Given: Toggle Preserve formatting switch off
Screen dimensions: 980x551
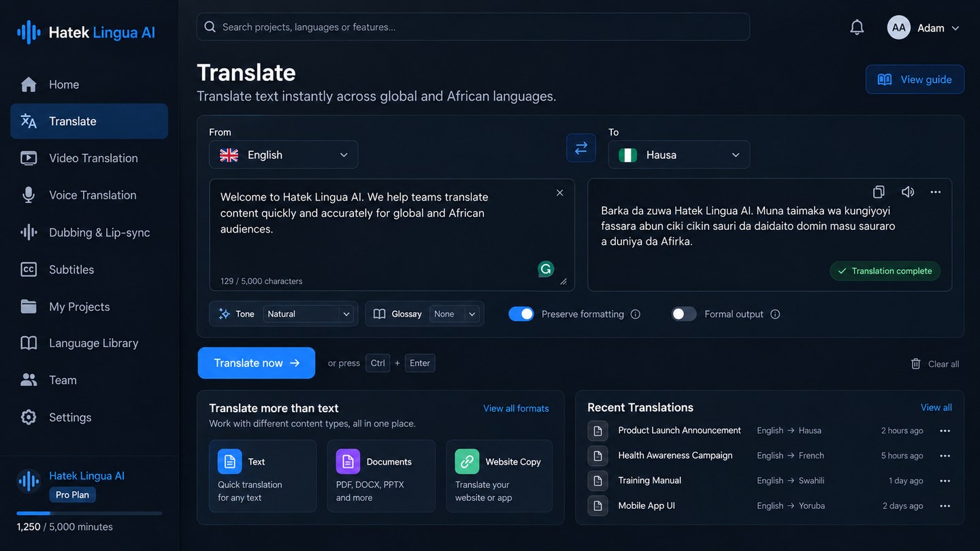Looking at the screenshot, I should [x=521, y=314].
